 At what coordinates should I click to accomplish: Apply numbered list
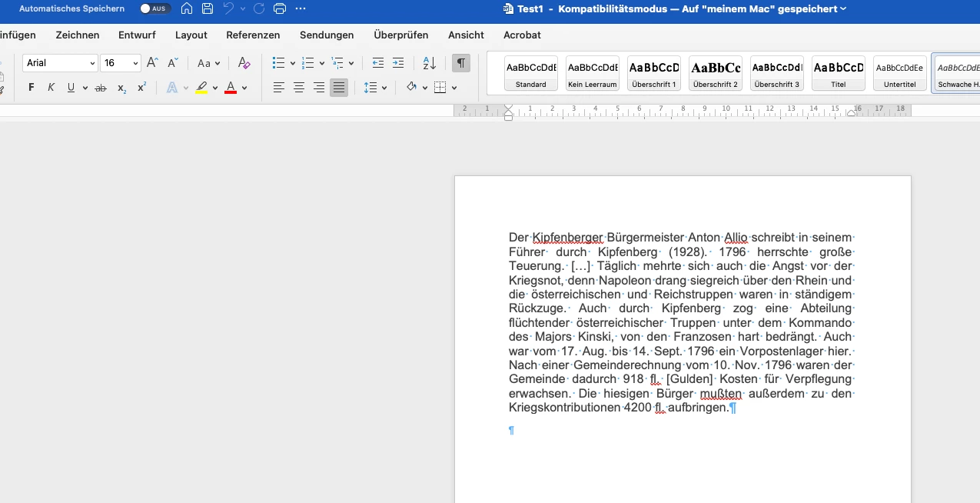307,63
